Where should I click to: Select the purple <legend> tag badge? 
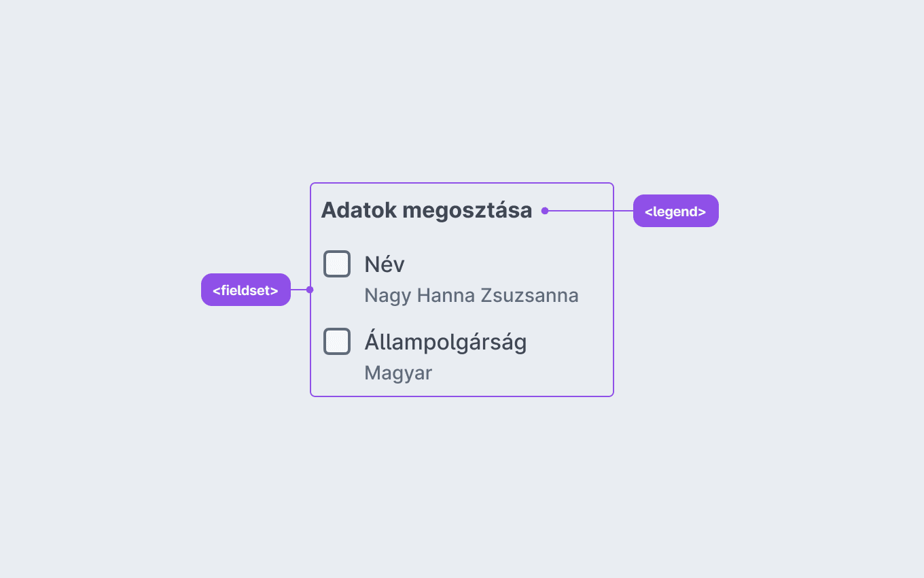pos(676,211)
